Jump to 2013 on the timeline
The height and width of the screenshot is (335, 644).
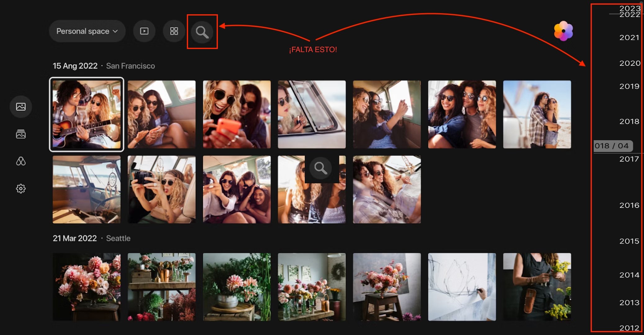[629, 302]
